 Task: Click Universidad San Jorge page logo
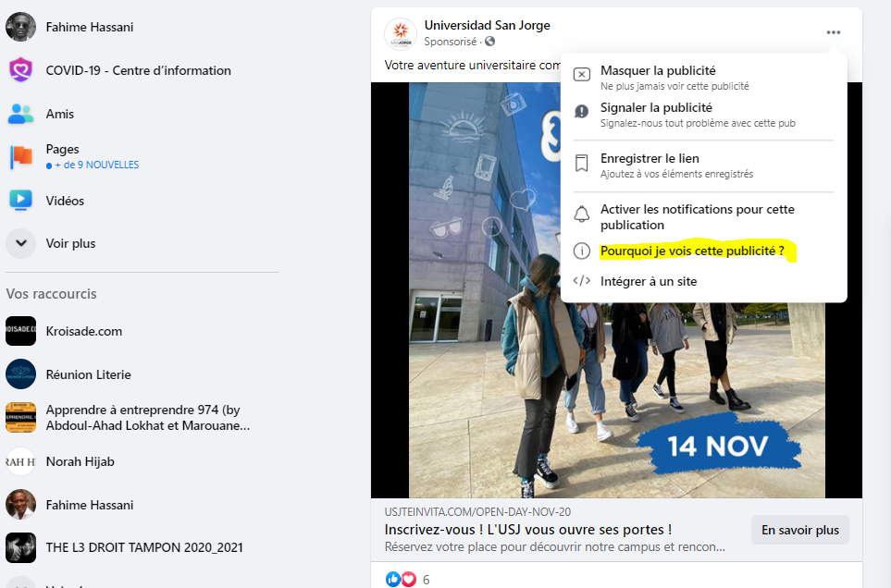click(400, 33)
